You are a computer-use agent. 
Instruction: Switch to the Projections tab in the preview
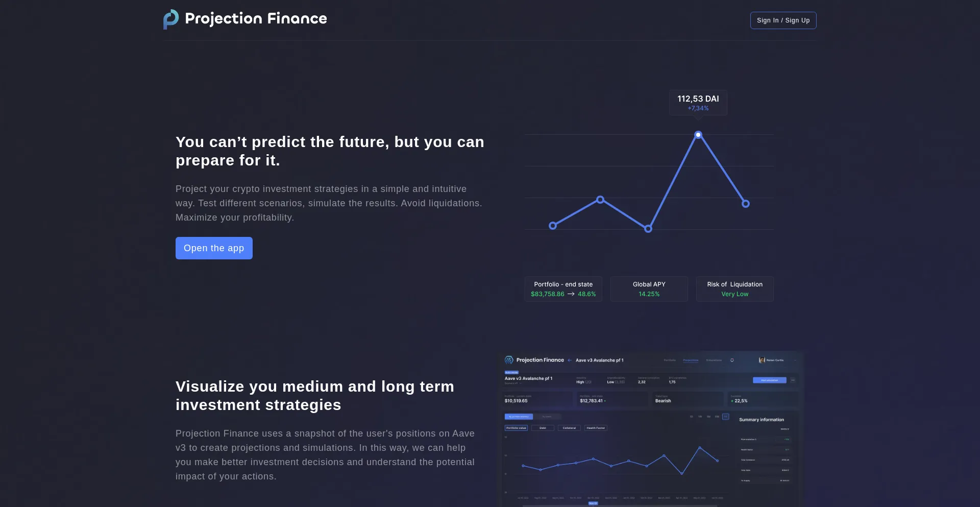click(691, 360)
